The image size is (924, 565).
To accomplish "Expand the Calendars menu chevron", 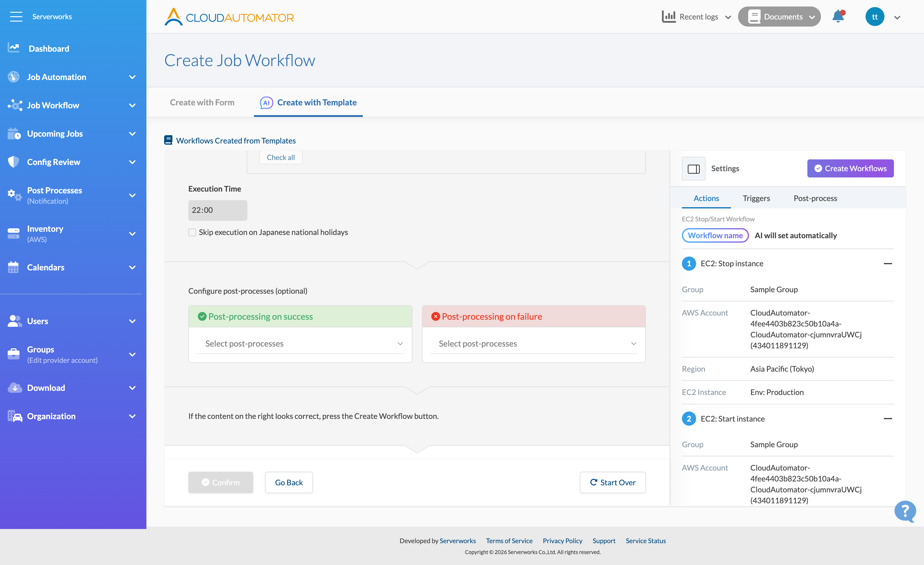I will click(x=132, y=268).
